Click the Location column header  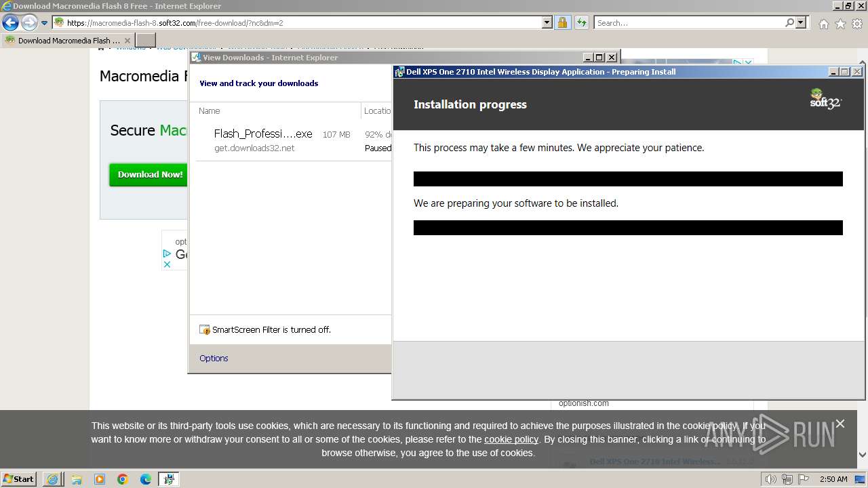point(377,110)
